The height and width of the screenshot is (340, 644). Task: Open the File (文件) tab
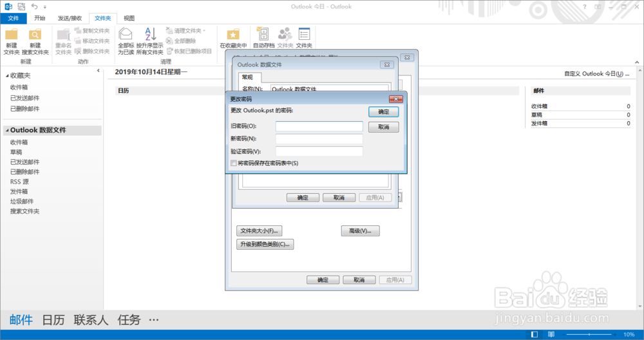point(14,18)
